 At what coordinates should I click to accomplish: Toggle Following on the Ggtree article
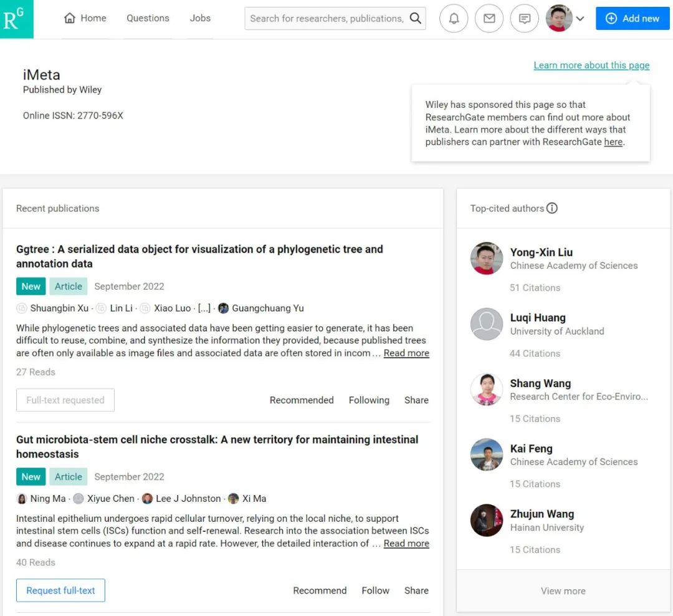click(369, 400)
